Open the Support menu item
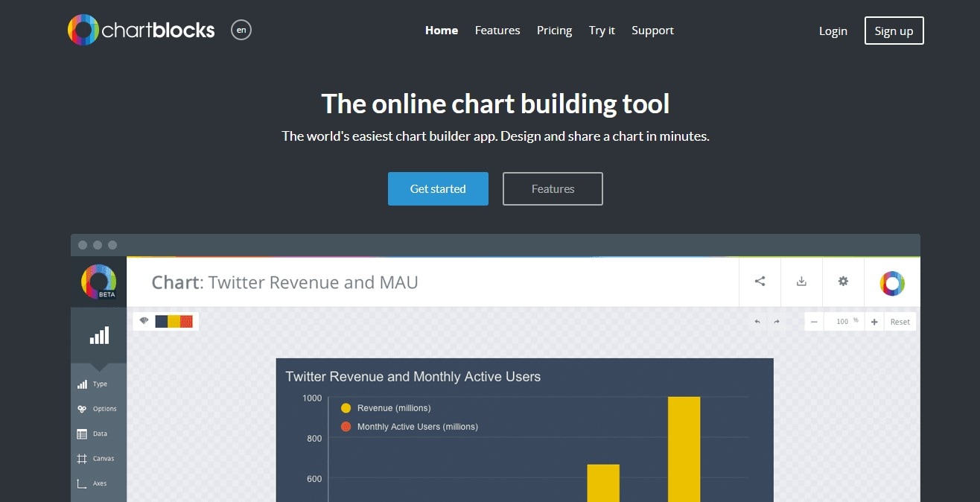Screen dimensions: 980x502 coord(652,31)
